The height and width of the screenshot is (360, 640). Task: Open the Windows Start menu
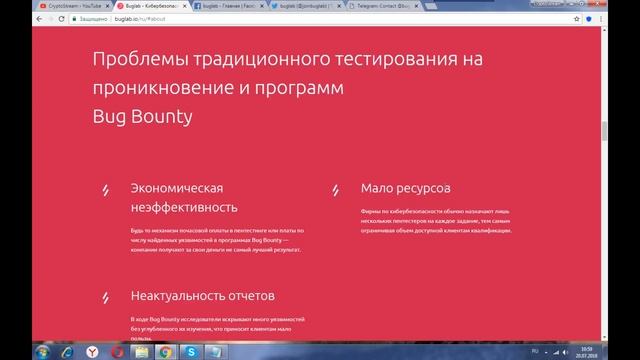pos(42,352)
